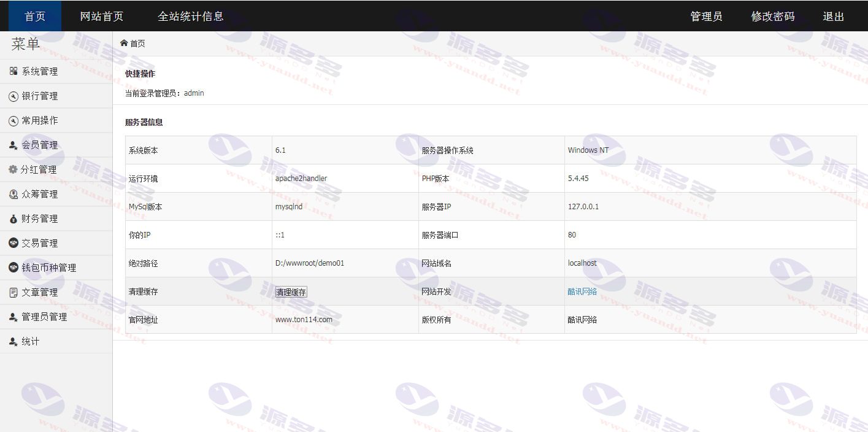Click the ::1 IP value

(280, 235)
